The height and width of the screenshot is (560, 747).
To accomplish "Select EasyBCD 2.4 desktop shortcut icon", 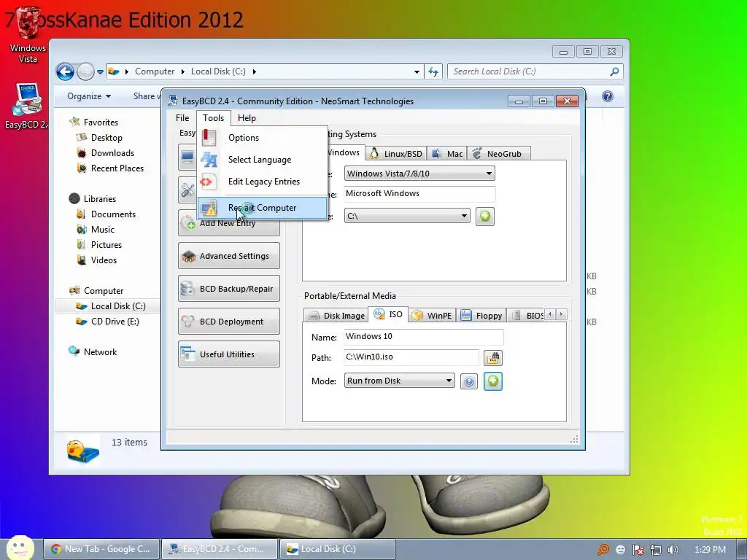I will click(x=27, y=106).
